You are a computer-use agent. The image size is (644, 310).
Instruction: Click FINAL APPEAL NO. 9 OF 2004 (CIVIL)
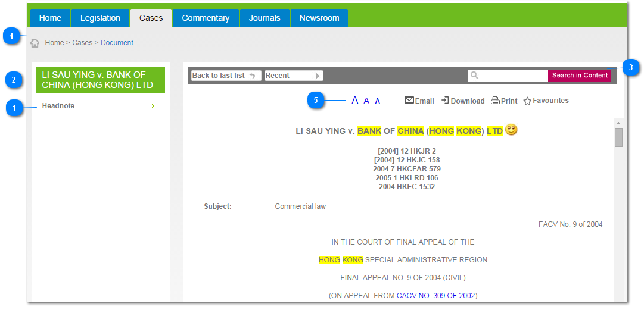[403, 278]
